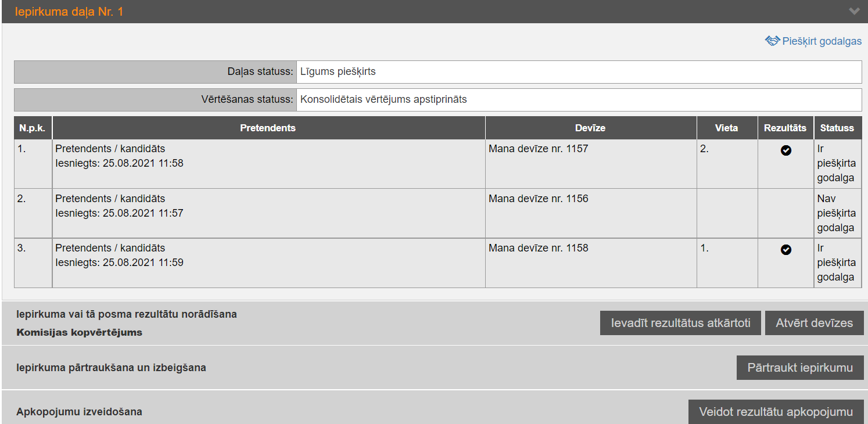Viewport: 868px width, 424px height.
Task: Click the Atvērt devīzes button
Action: click(x=814, y=323)
